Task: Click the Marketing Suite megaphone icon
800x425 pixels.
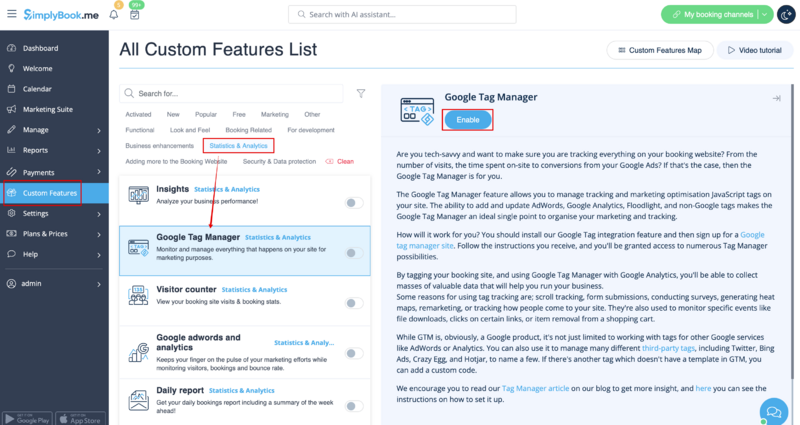Action: (11, 109)
